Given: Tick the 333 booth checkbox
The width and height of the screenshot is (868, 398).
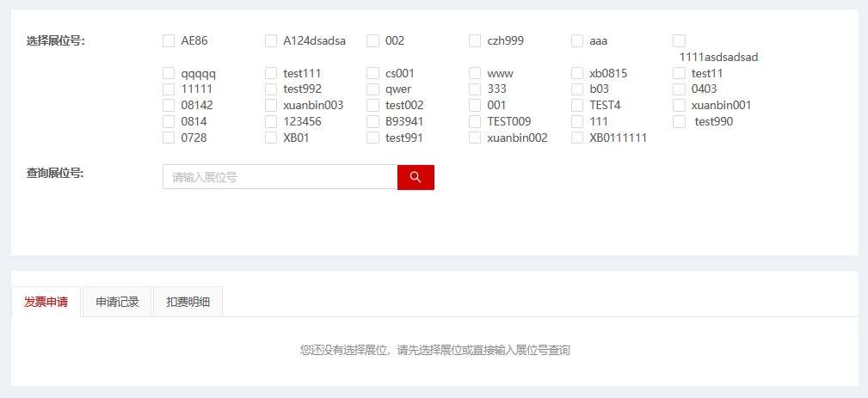Looking at the screenshot, I should 475,89.
